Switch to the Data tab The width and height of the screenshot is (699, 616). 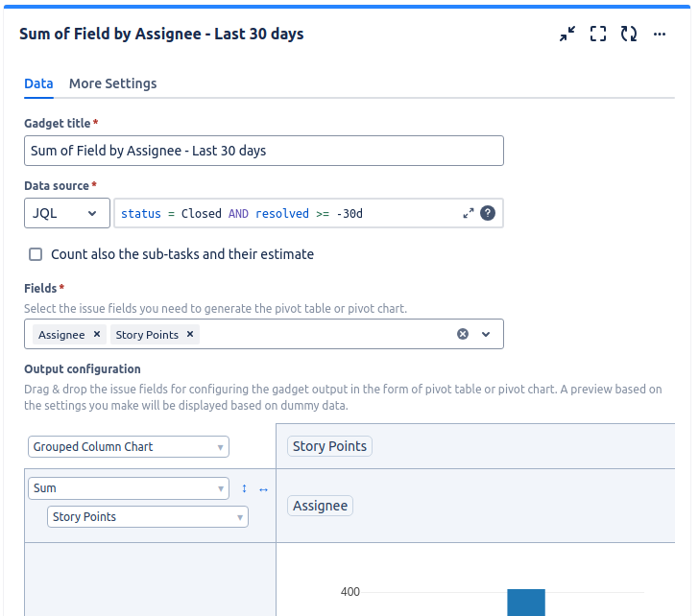tap(38, 83)
